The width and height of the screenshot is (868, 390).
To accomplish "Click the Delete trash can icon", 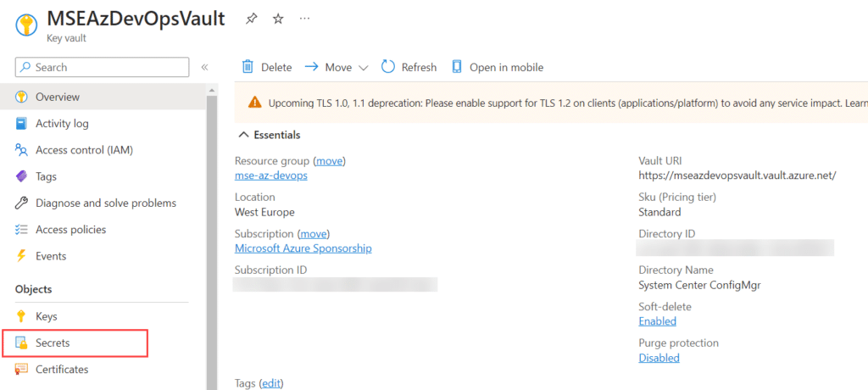I will coord(248,67).
